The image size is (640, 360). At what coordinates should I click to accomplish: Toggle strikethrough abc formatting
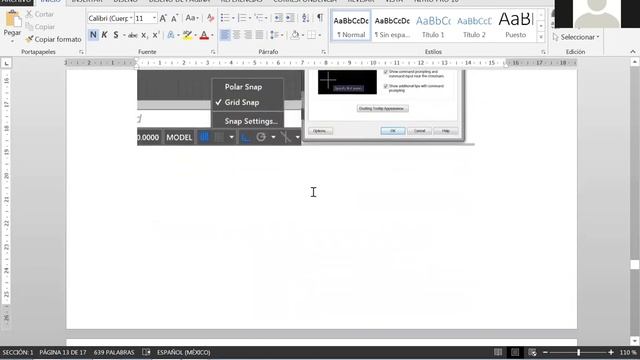[133, 36]
